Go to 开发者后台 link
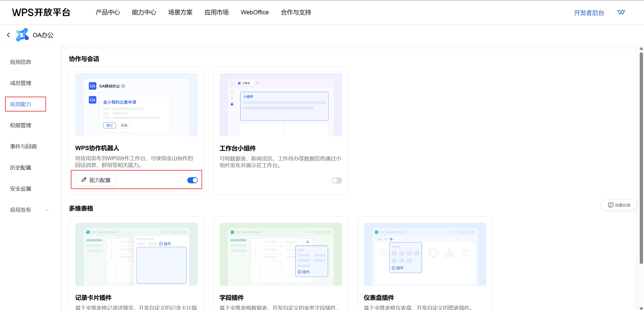Screen dimensions: 644x310 coord(589,13)
